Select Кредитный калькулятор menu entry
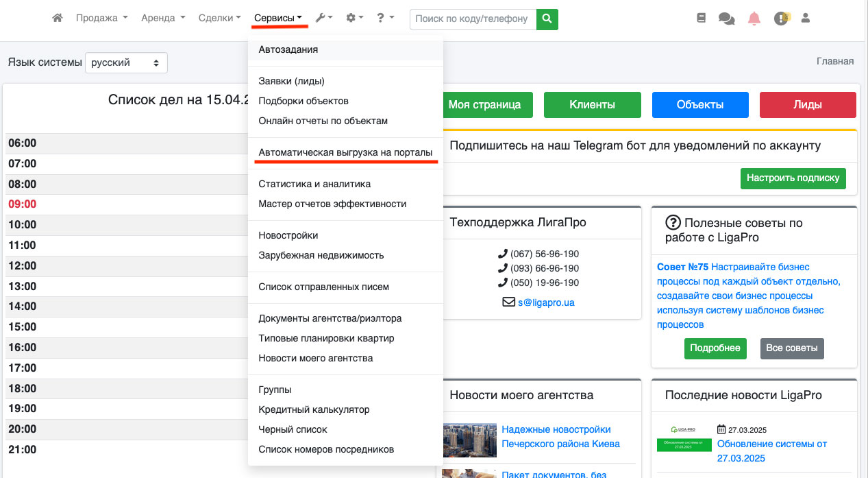868x478 pixels. click(314, 409)
